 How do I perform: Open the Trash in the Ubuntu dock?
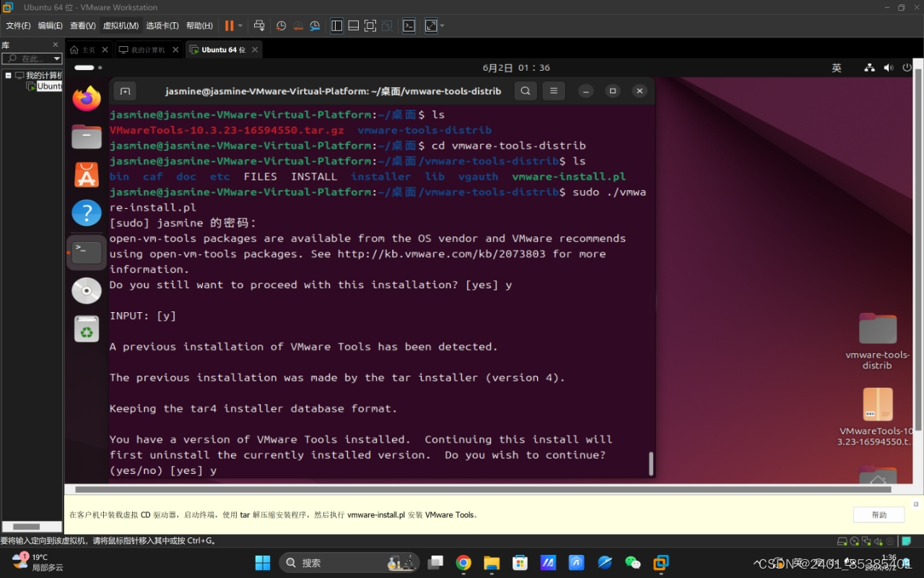(87, 329)
